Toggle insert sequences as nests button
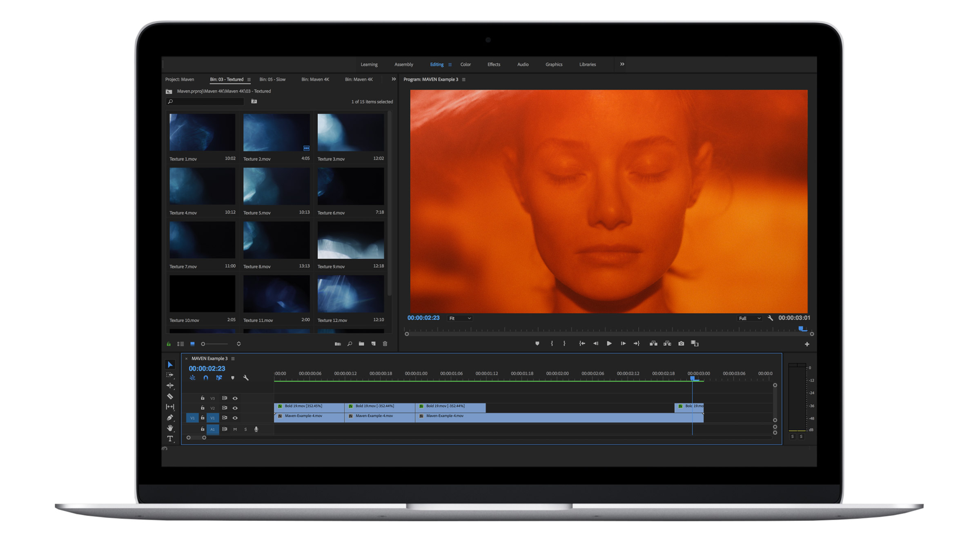 [192, 378]
